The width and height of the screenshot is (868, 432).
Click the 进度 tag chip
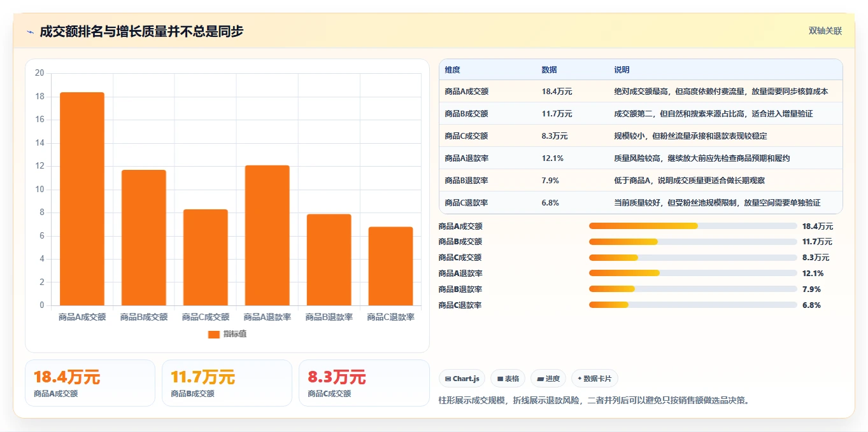(548, 379)
